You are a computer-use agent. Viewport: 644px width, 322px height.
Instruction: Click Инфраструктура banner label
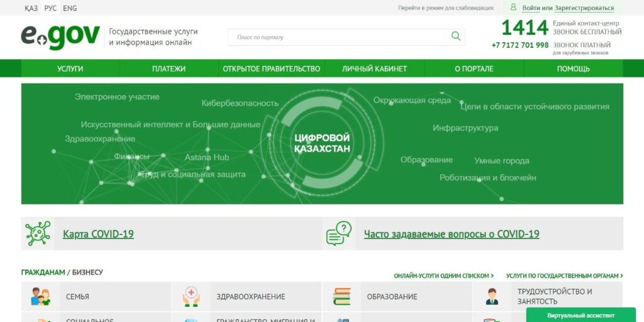[465, 128]
